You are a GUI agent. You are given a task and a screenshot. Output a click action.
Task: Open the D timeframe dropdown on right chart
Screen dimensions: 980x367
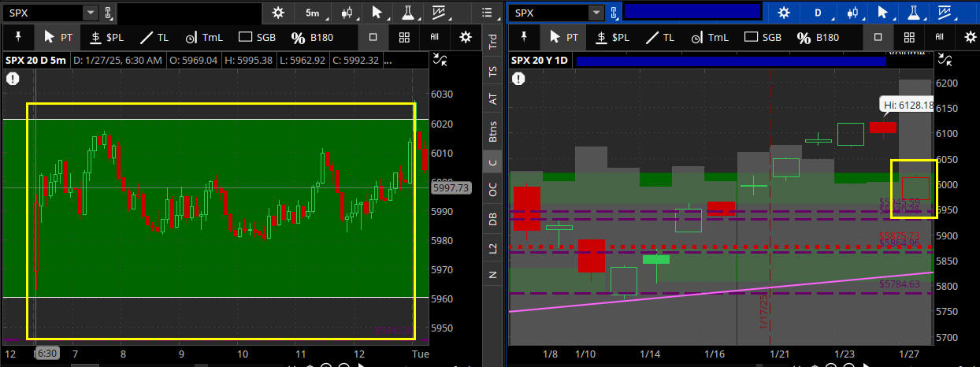[818, 13]
